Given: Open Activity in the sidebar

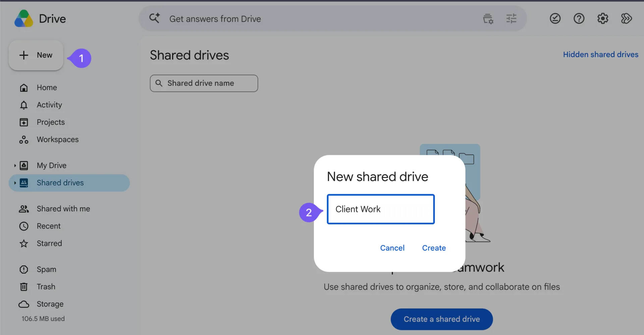Looking at the screenshot, I should 49,105.
